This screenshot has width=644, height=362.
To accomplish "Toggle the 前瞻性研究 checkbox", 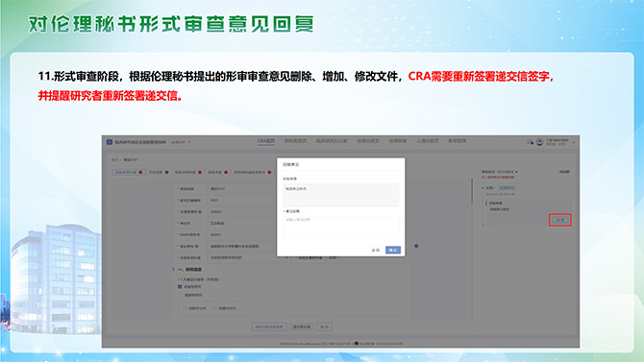I will pyautogui.click(x=214, y=308).
